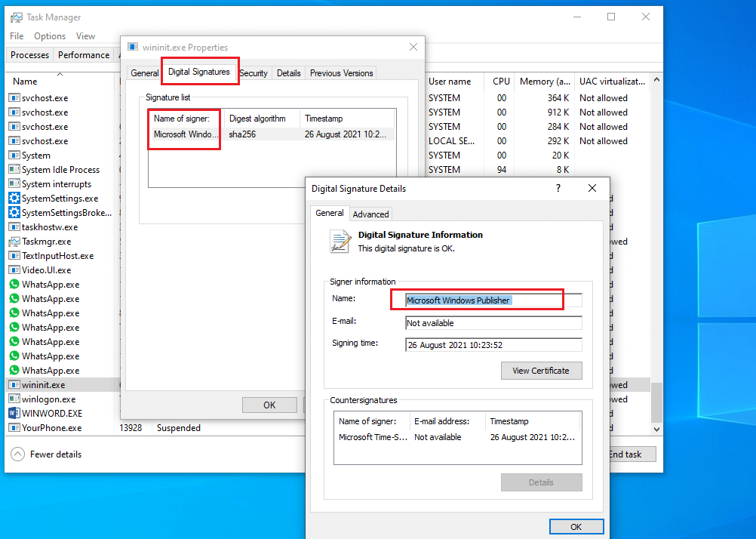The image size is (756, 539).
Task: Open the Previous Versions tab
Action: 341,73
